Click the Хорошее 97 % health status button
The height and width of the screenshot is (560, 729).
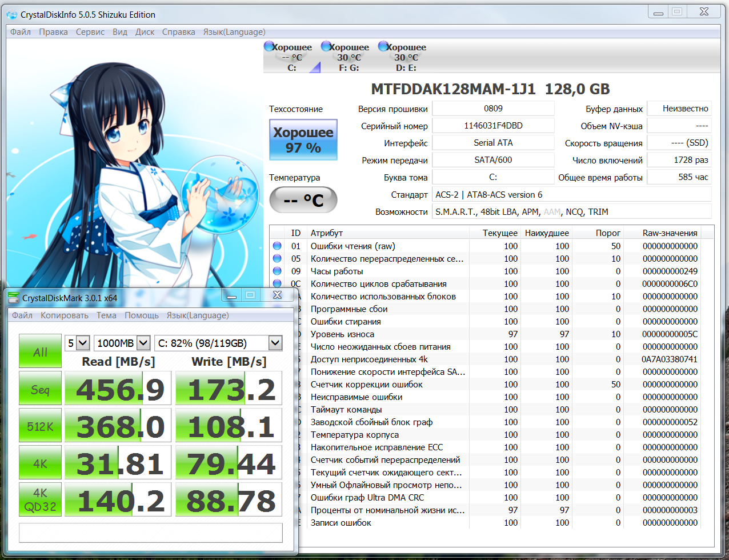coord(303,140)
